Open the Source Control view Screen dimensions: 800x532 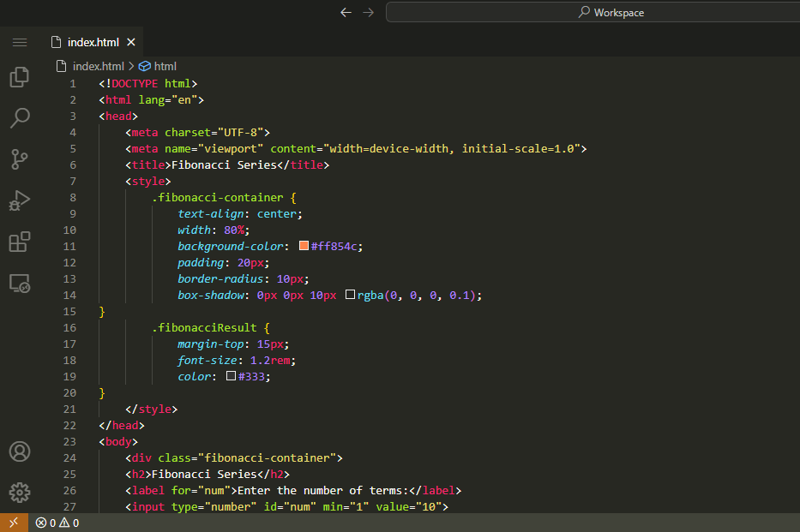pyautogui.click(x=19, y=158)
